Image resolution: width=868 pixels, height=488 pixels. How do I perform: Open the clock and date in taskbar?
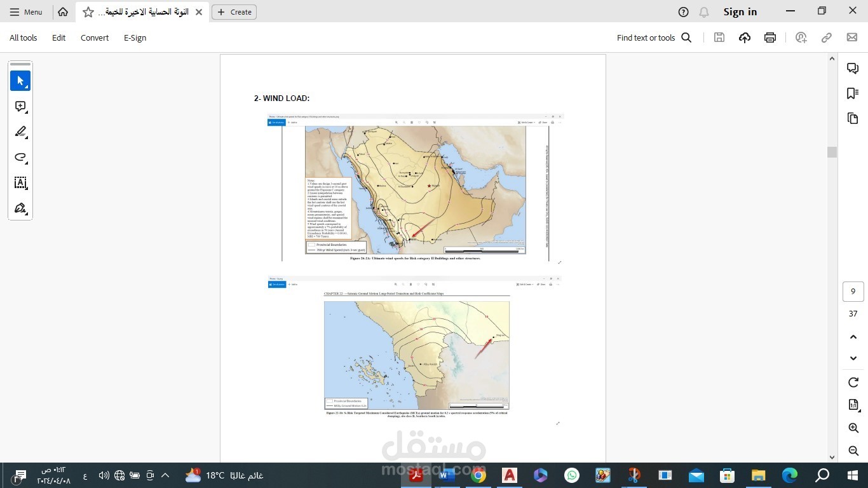[54, 475]
